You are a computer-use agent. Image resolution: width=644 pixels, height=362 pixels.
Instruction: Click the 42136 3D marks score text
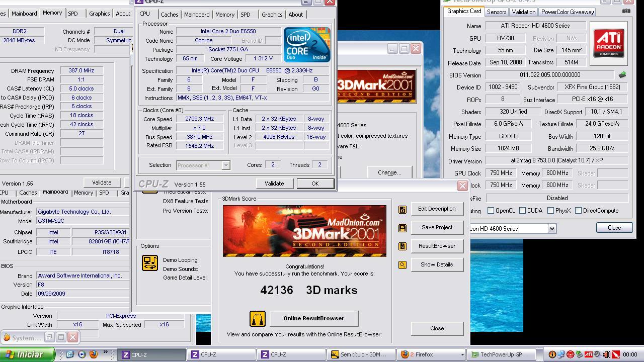coord(309,291)
